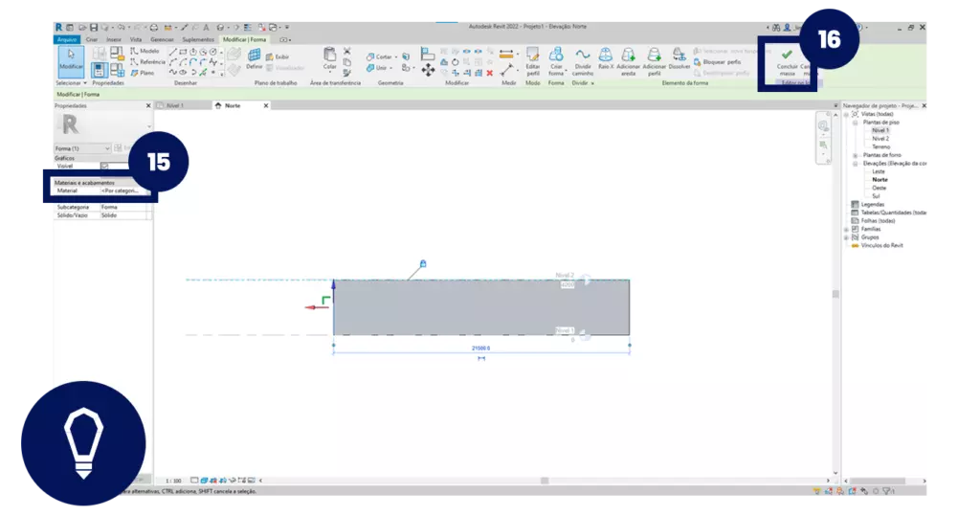Image resolution: width=980 pixels, height=516 pixels.
Task: Select Terreno in project browser
Action: point(880,147)
